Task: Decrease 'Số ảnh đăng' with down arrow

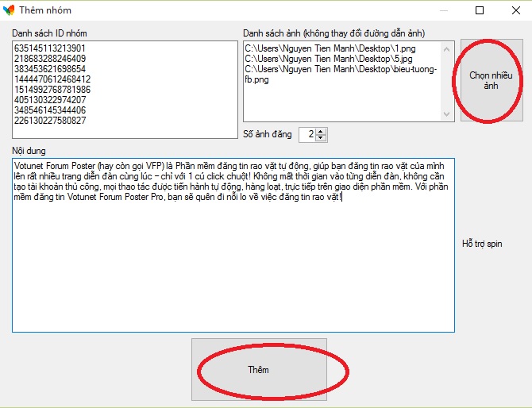Action: 321,137
